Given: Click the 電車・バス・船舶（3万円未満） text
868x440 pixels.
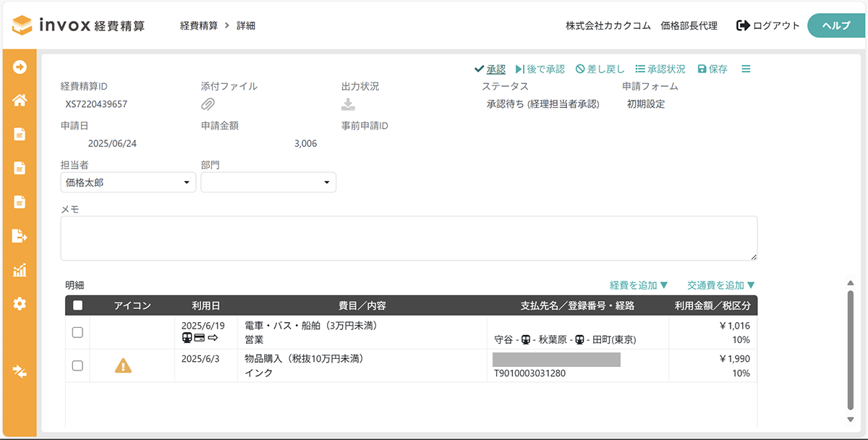Looking at the screenshot, I should pos(312,326).
